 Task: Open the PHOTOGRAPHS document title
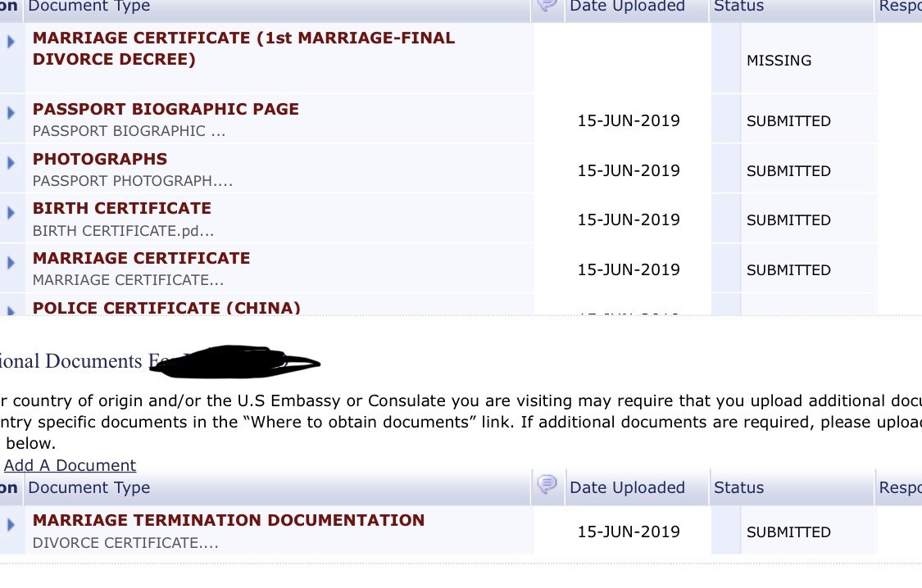(x=100, y=159)
